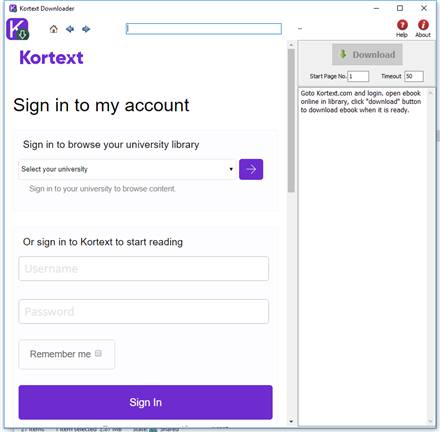Image resolution: width=440 pixels, height=432 pixels.
Task: Go back with the left arrow icon
Action: (70, 29)
